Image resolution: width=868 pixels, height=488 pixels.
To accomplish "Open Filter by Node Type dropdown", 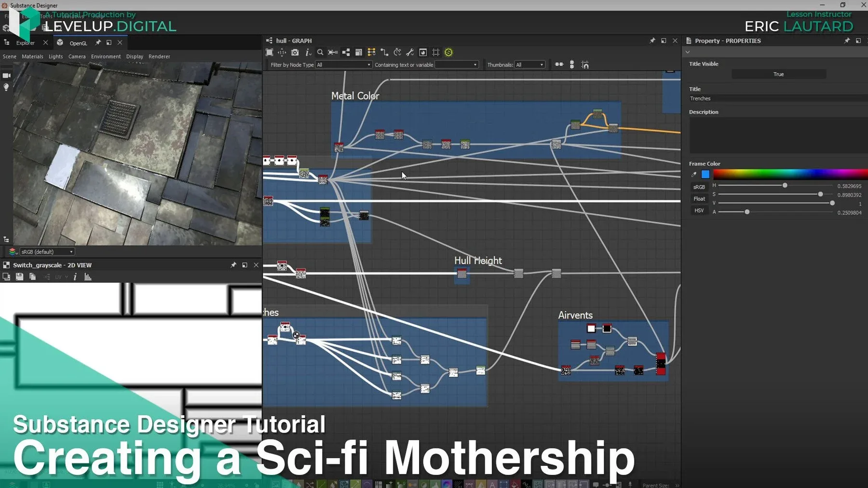I will click(x=343, y=65).
